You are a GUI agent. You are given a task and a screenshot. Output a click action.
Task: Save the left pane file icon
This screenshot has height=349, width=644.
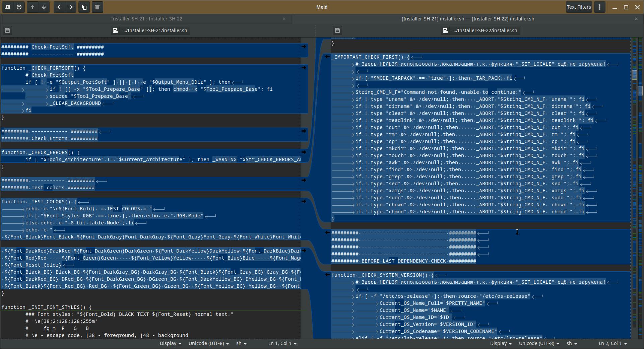coord(7,30)
